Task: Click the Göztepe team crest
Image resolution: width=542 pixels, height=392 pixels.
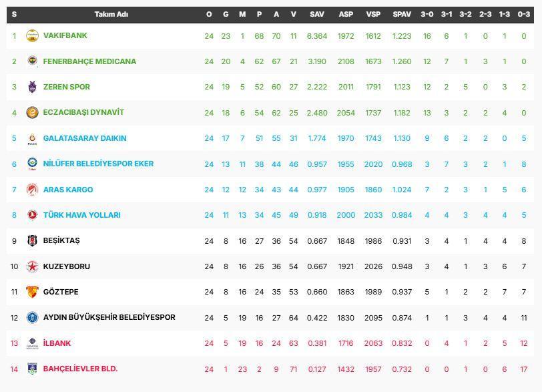Action: (32, 292)
